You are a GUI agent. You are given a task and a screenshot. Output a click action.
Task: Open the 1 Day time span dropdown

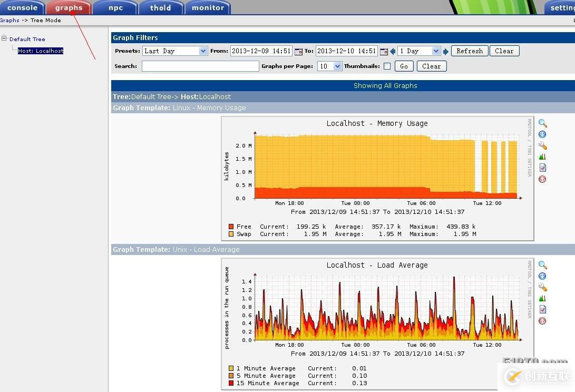[419, 51]
